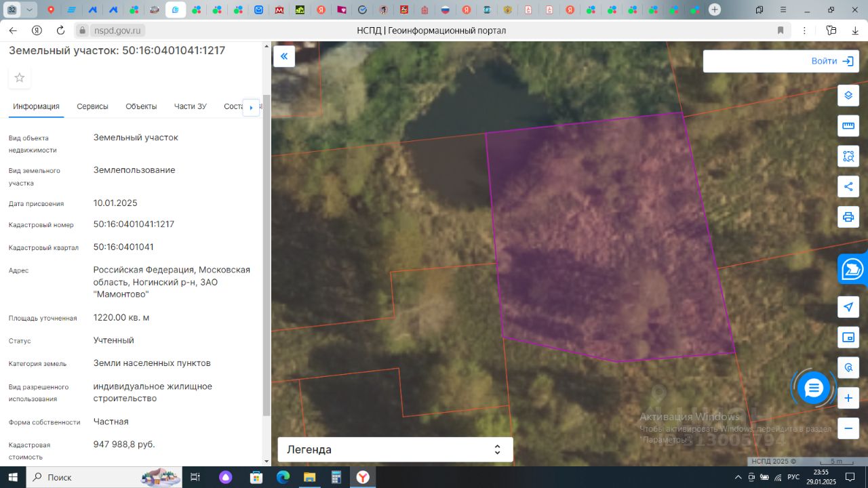The image size is (868, 488).
Task: Open the chat assistant bubble
Action: [813, 388]
